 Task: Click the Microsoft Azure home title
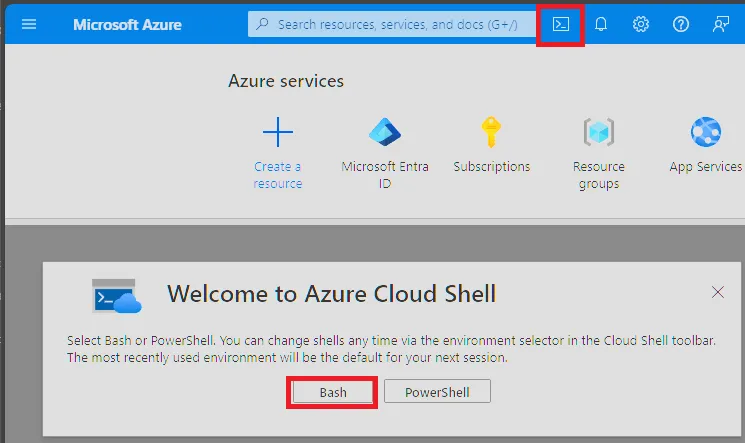(x=127, y=24)
